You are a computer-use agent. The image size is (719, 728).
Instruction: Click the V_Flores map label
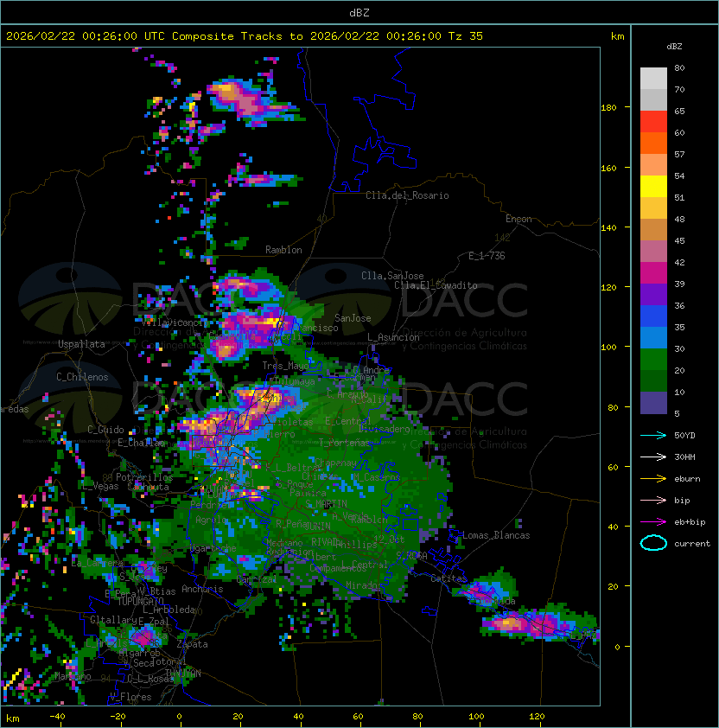[x=130, y=697]
